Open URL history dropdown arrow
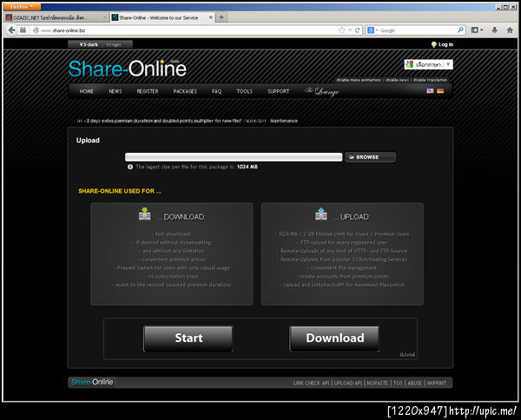Screen dimensions: 521x420 [350, 30]
